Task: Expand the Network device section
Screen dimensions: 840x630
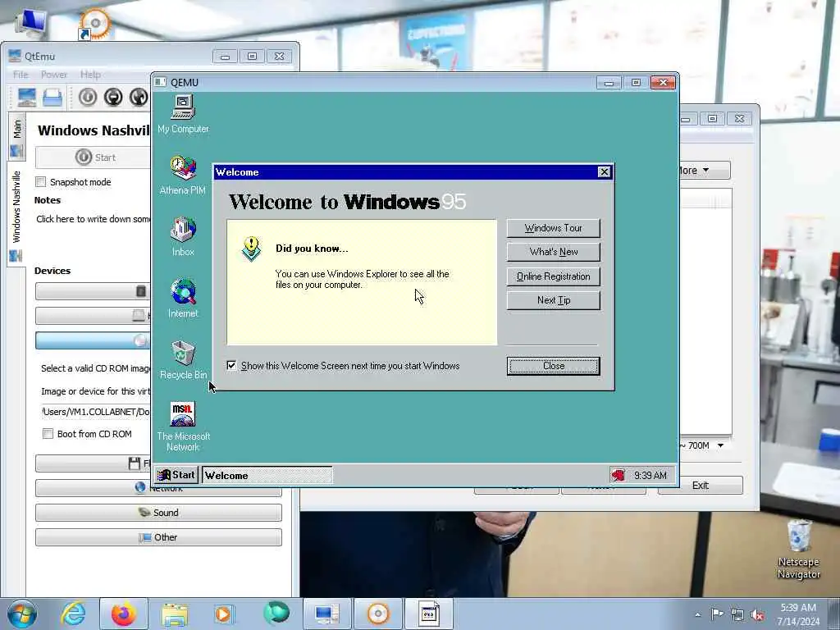Action: pos(158,488)
